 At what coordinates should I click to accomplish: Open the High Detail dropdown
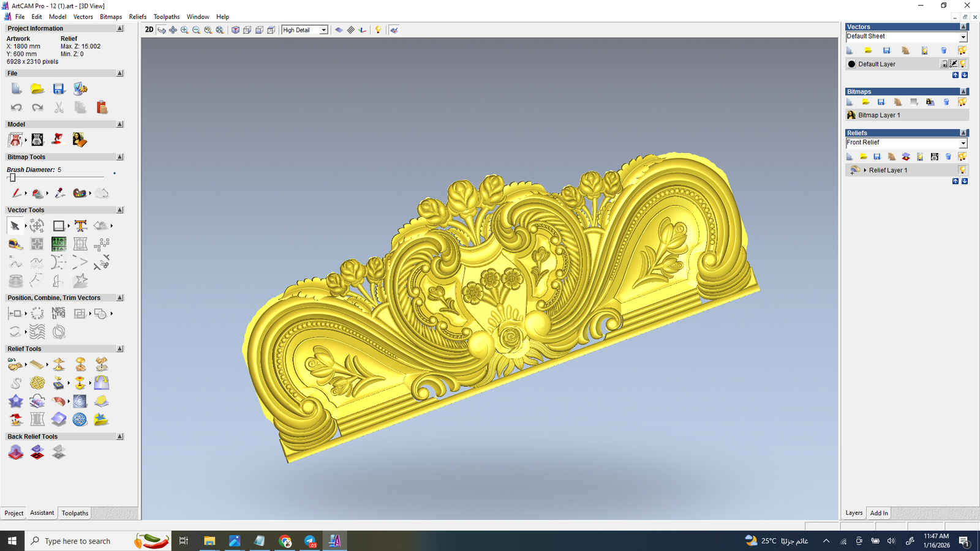(323, 30)
